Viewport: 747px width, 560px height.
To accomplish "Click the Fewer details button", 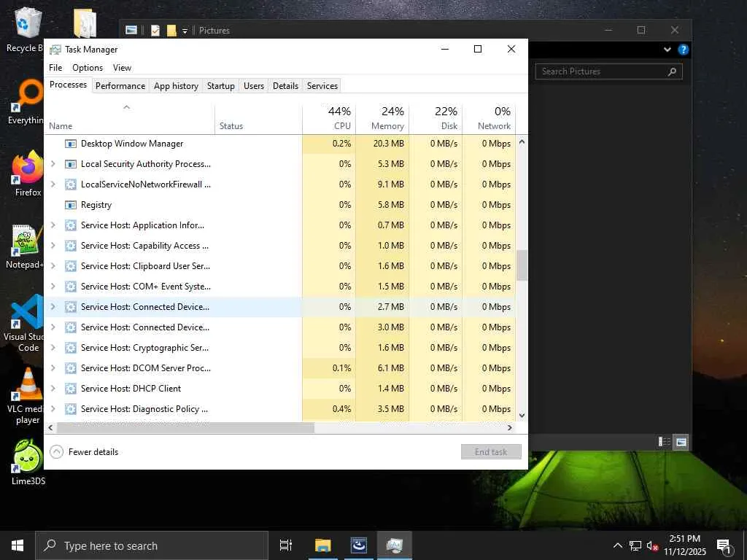I will 85,452.
